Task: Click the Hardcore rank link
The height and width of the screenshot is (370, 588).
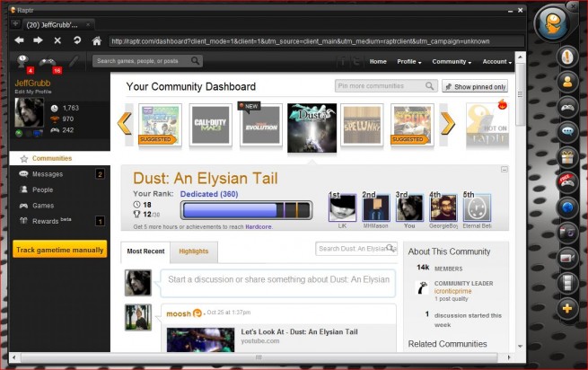Action: [259, 226]
